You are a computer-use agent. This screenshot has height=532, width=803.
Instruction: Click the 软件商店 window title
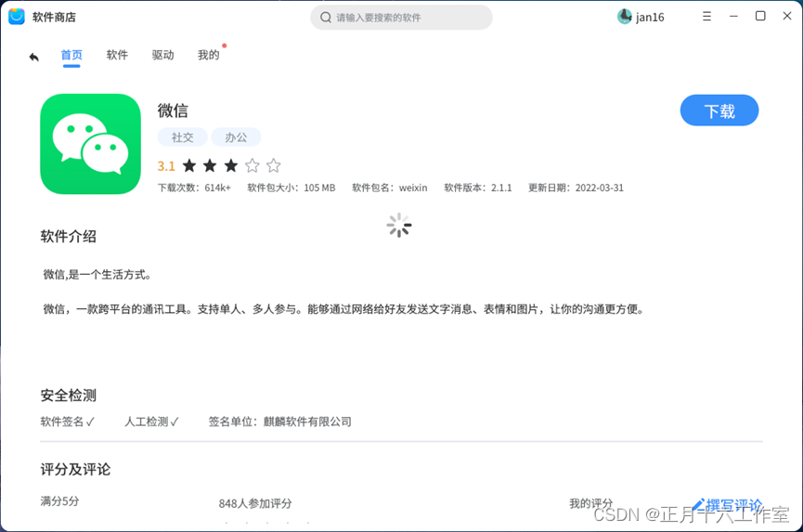pos(54,18)
